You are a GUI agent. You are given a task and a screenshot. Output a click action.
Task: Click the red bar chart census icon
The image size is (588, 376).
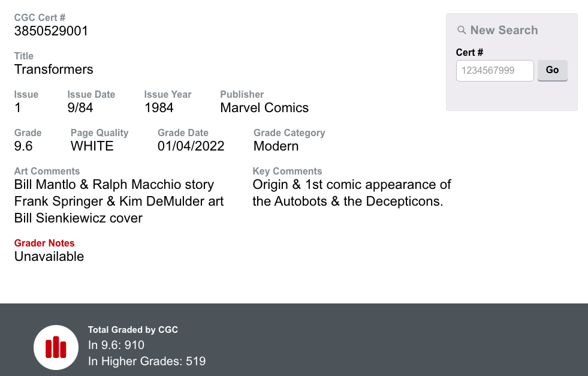tap(56, 347)
